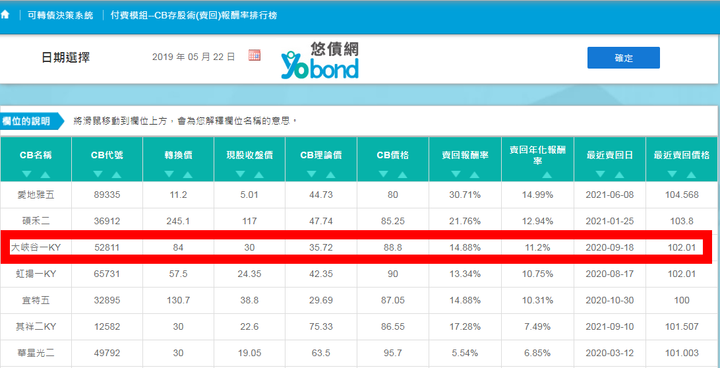Click 宜特五 CB price 87.05
Viewport: 720px width, 368px height.
point(393,300)
